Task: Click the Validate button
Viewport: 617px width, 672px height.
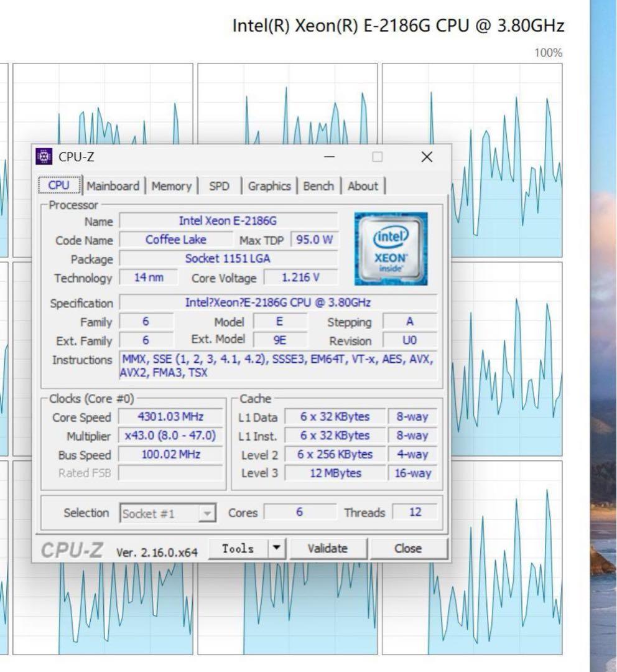Action: (x=328, y=548)
